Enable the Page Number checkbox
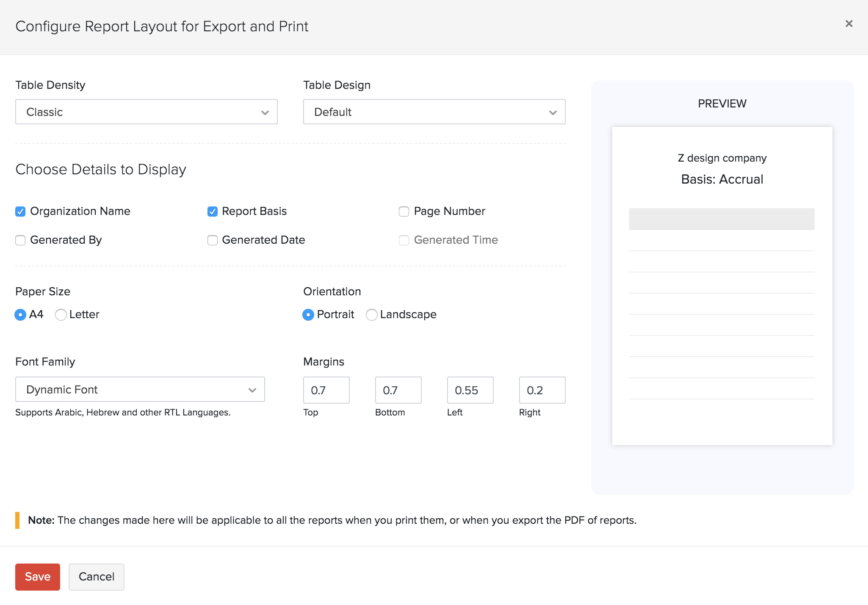 (404, 211)
